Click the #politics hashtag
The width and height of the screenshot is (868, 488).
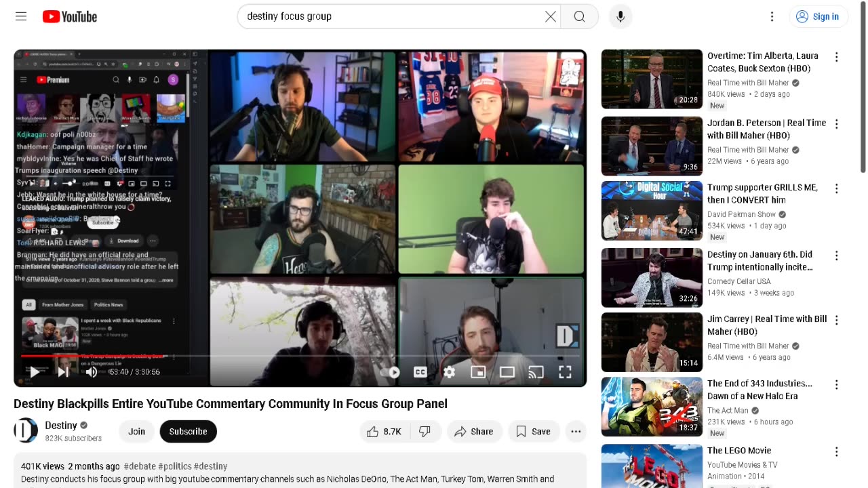pos(175,466)
